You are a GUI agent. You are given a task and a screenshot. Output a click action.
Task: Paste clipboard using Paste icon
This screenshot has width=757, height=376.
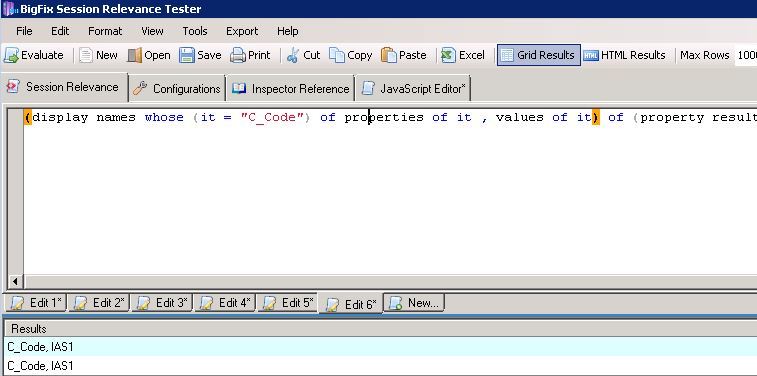(x=389, y=55)
